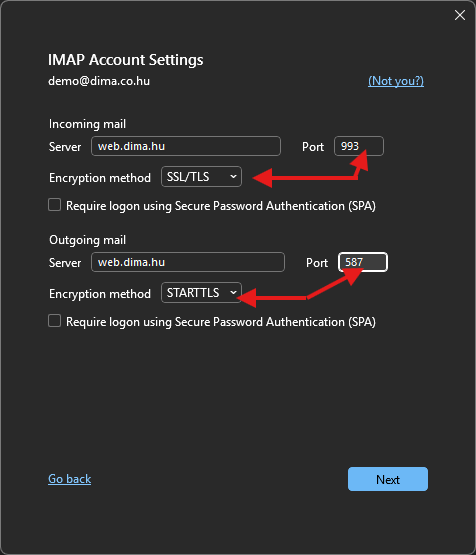This screenshot has height=555, width=476.
Task: Click the outgoing mail Server field
Action: (x=188, y=262)
